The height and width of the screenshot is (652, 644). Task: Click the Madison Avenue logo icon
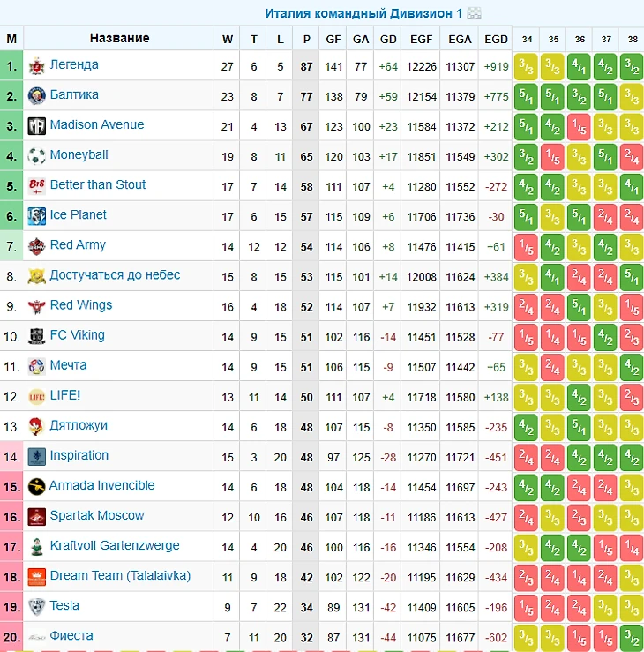point(36,126)
